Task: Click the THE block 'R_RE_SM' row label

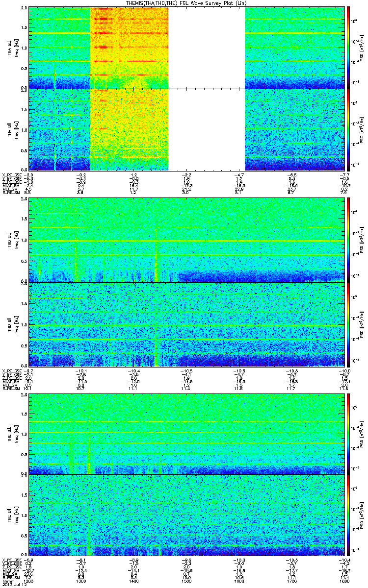Action: click(x=10, y=577)
